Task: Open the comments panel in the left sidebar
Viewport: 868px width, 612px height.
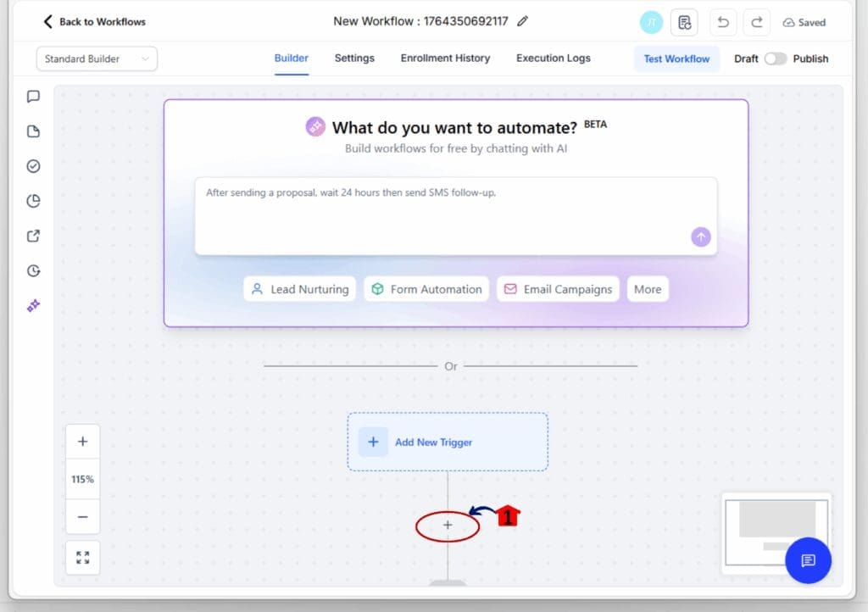Action: point(32,96)
